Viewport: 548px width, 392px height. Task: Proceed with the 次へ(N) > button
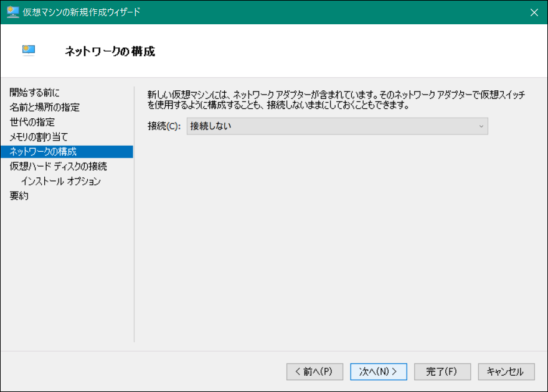pos(379,371)
